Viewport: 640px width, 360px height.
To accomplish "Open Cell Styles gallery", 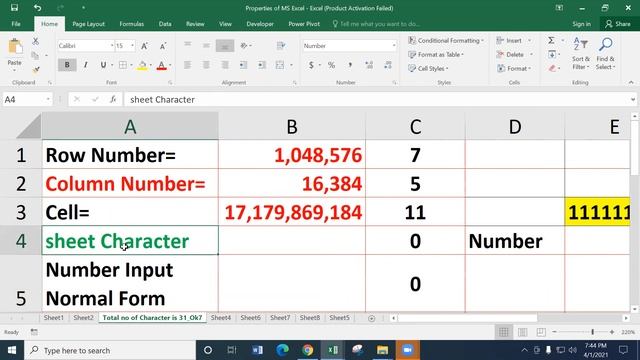I will tap(428, 68).
